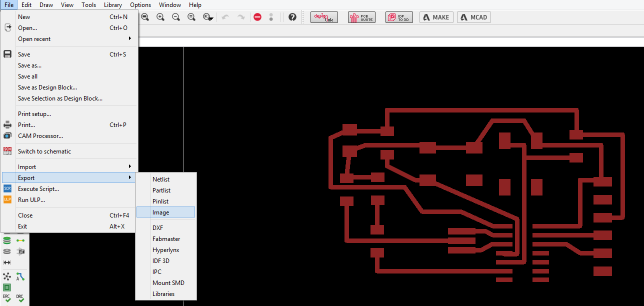Choose Save as Design Block...
Image resolution: width=644 pixels, height=306 pixels.
click(69, 87)
